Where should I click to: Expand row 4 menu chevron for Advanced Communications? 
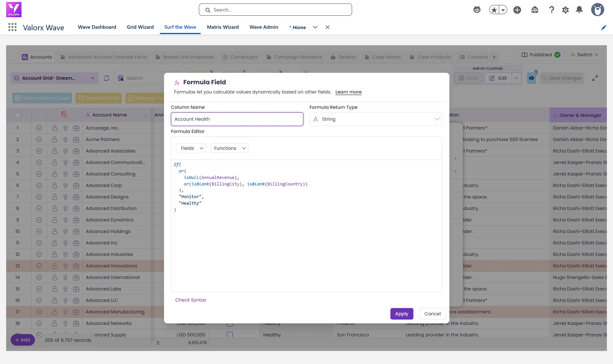(x=39, y=163)
